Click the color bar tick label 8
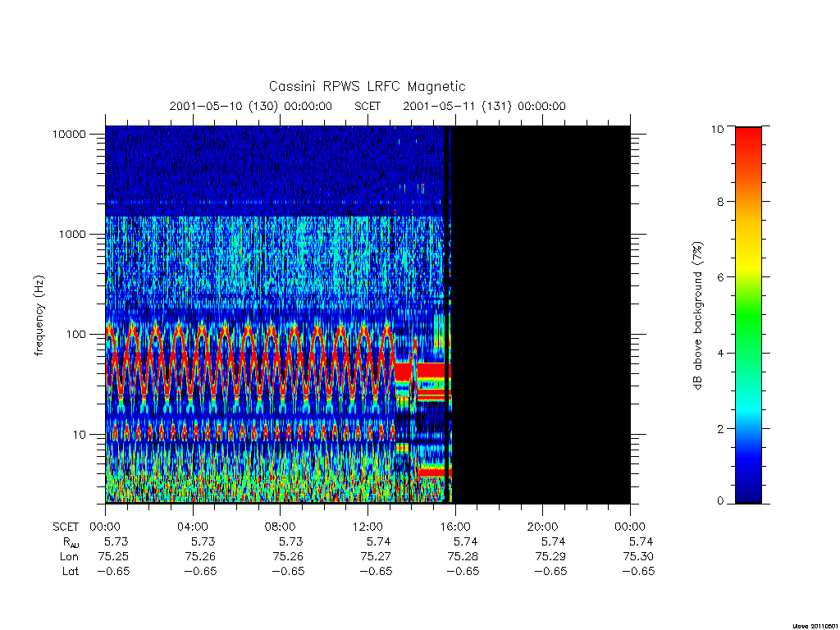The width and height of the screenshot is (840, 630). 720,202
